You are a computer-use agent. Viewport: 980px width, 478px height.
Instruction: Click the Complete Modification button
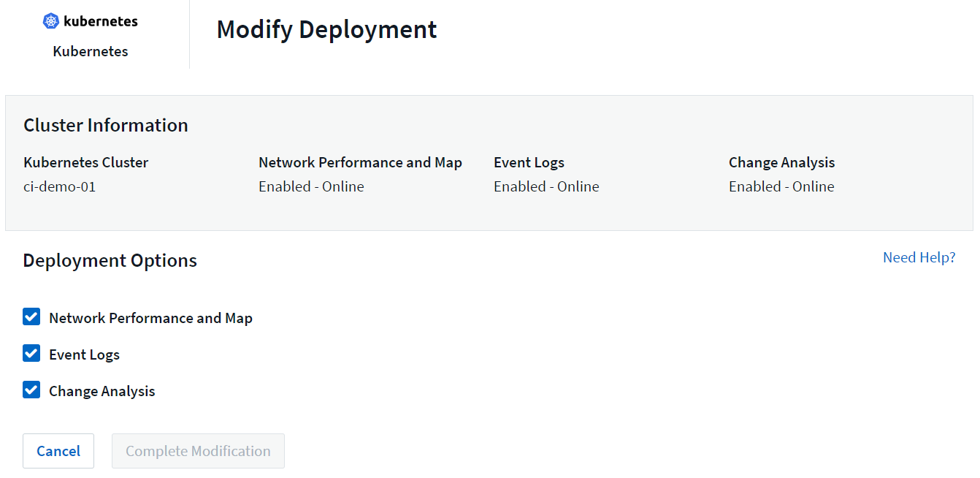point(198,451)
